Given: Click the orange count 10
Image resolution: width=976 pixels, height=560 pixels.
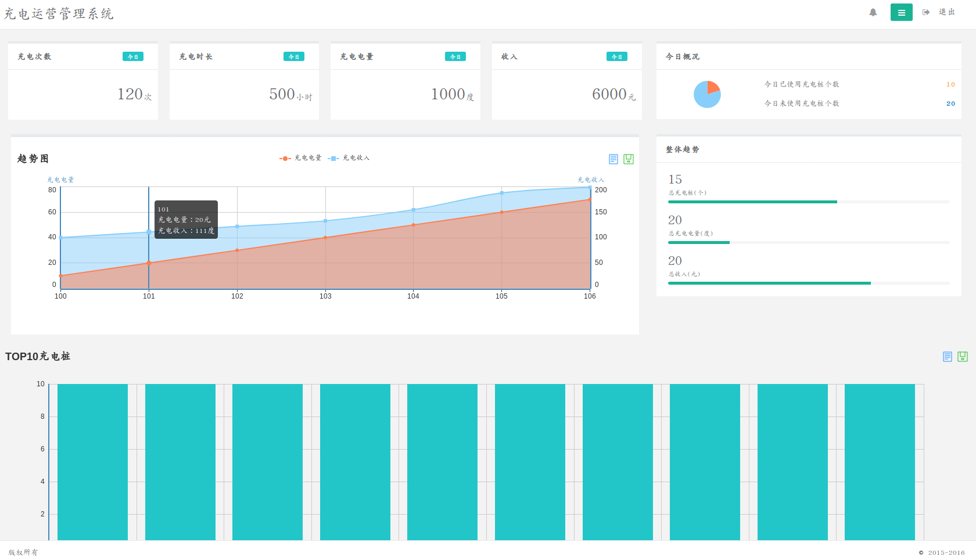Looking at the screenshot, I should click(950, 84).
